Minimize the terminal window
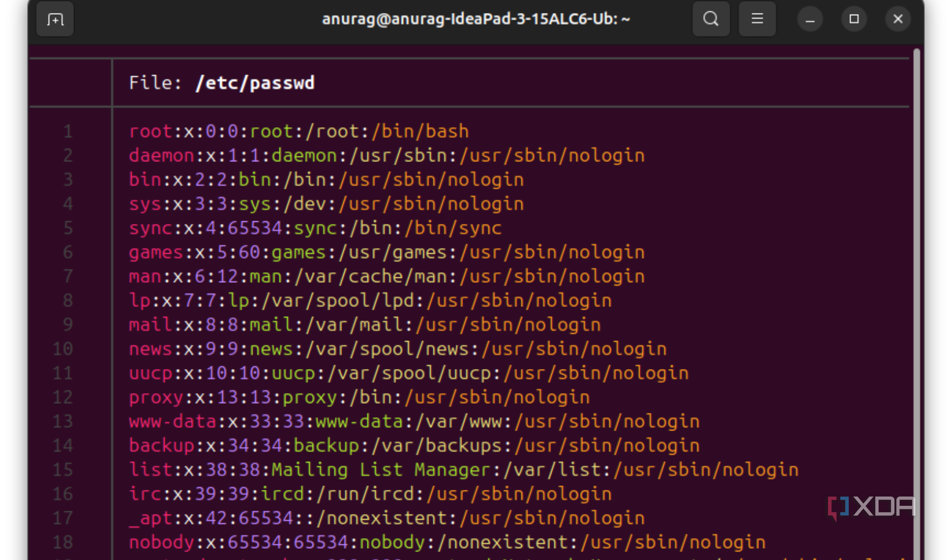 [810, 18]
